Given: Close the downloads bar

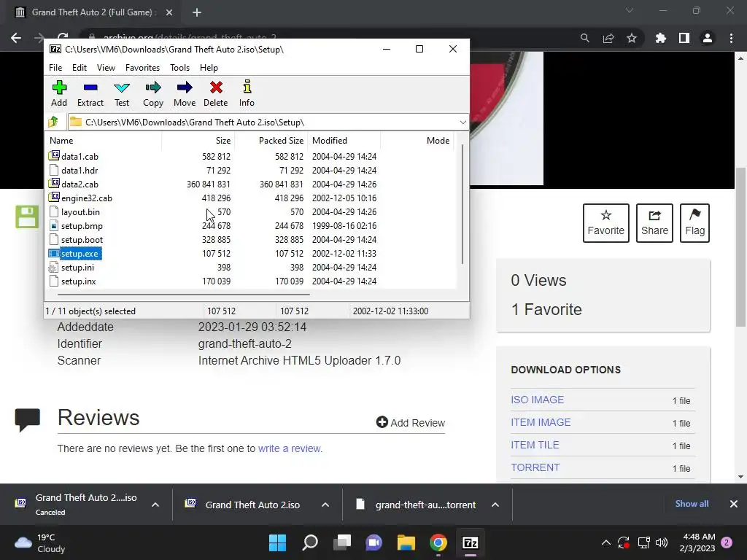Looking at the screenshot, I should [x=734, y=504].
